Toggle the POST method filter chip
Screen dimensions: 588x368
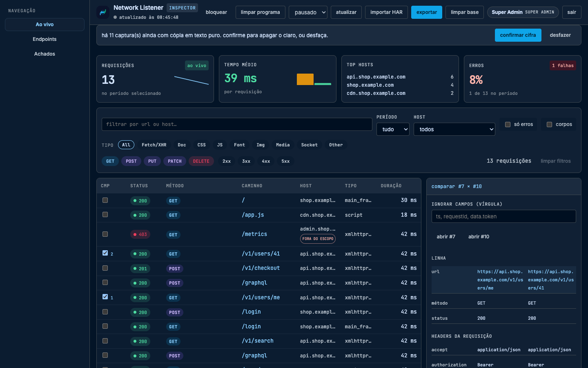(131, 161)
